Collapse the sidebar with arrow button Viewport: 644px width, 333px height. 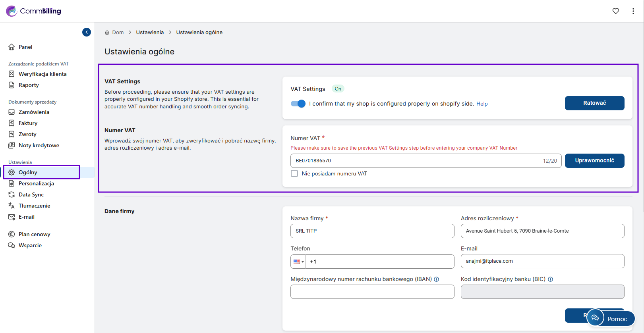pyautogui.click(x=87, y=32)
